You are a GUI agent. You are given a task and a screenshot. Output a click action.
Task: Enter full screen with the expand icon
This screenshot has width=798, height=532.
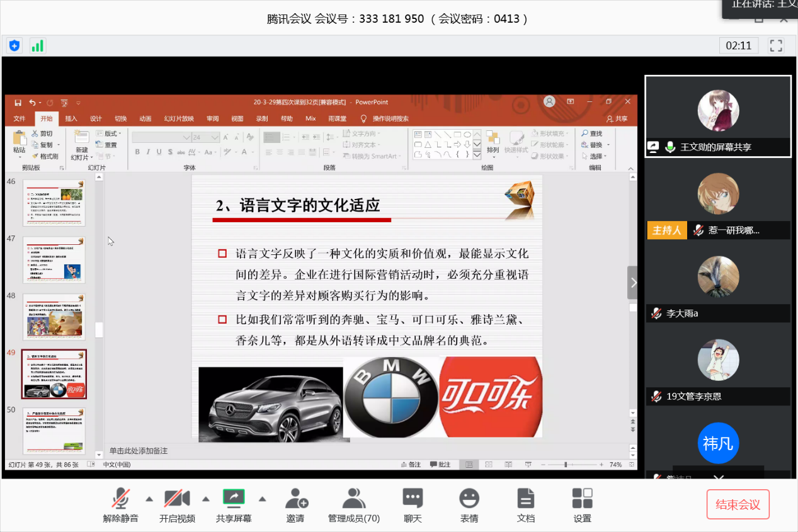click(x=776, y=45)
